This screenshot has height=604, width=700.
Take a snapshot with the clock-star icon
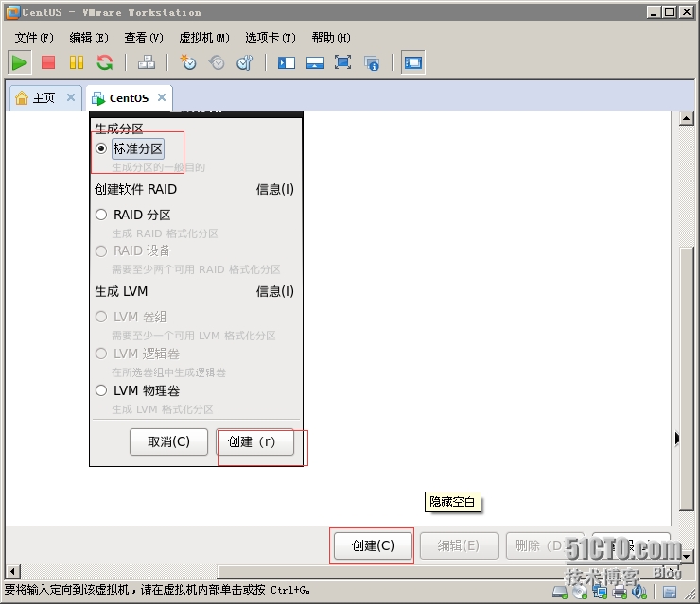(x=188, y=62)
